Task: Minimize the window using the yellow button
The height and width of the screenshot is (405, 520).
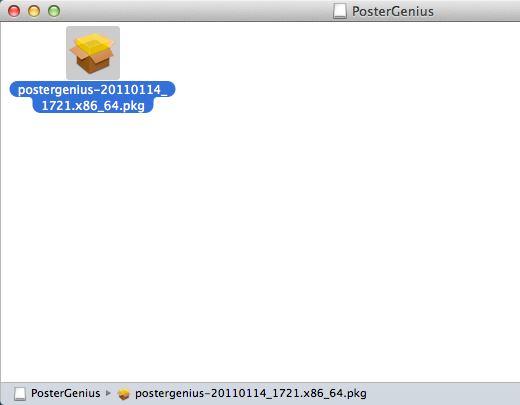Action: click(34, 11)
